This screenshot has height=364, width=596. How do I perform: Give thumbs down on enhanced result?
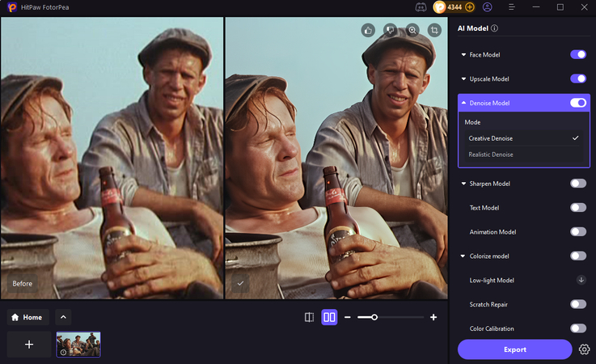pos(391,30)
